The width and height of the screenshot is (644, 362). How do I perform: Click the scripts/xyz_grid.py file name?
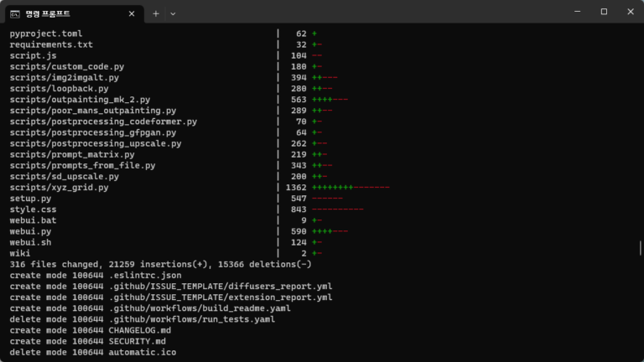pyautogui.click(x=59, y=188)
